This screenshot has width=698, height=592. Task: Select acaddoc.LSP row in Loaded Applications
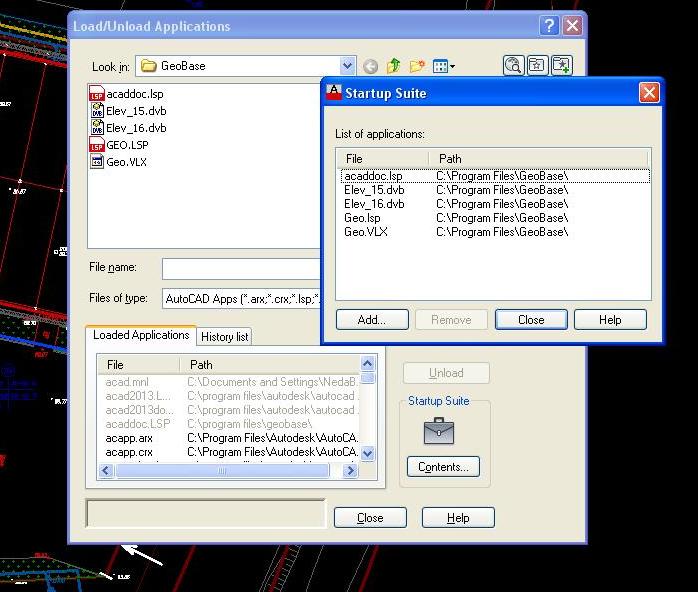pyautogui.click(x=229, y=424)
